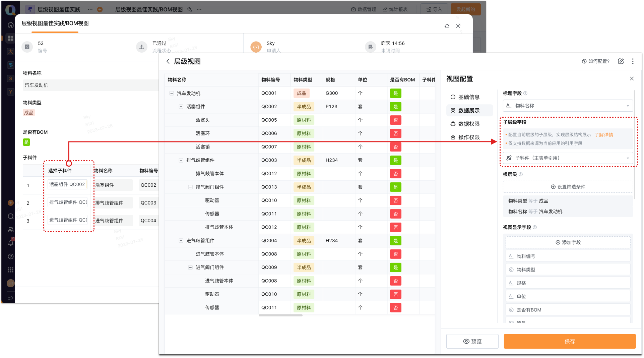Click the horizontal scrollbar under the table

(280, 315)
